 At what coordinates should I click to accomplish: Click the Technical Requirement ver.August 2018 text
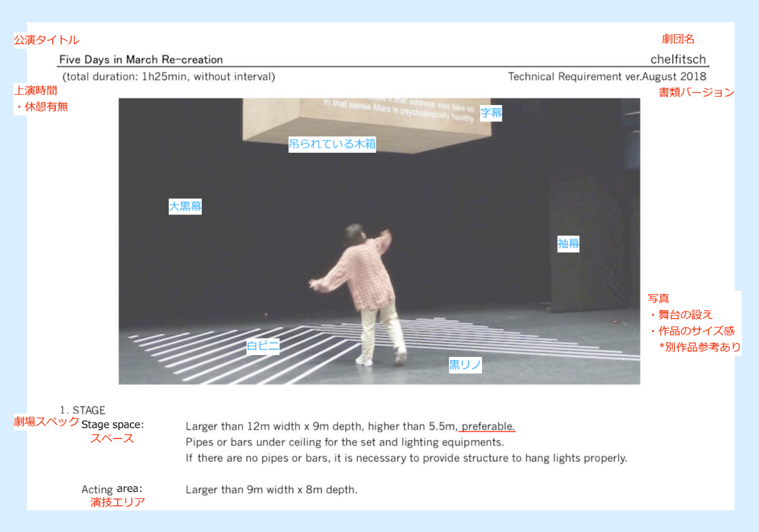[607, 76]
